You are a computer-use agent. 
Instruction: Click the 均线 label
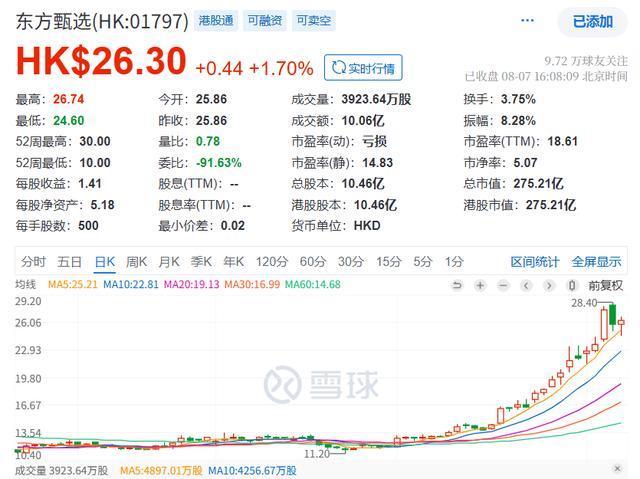pos(25,284)
